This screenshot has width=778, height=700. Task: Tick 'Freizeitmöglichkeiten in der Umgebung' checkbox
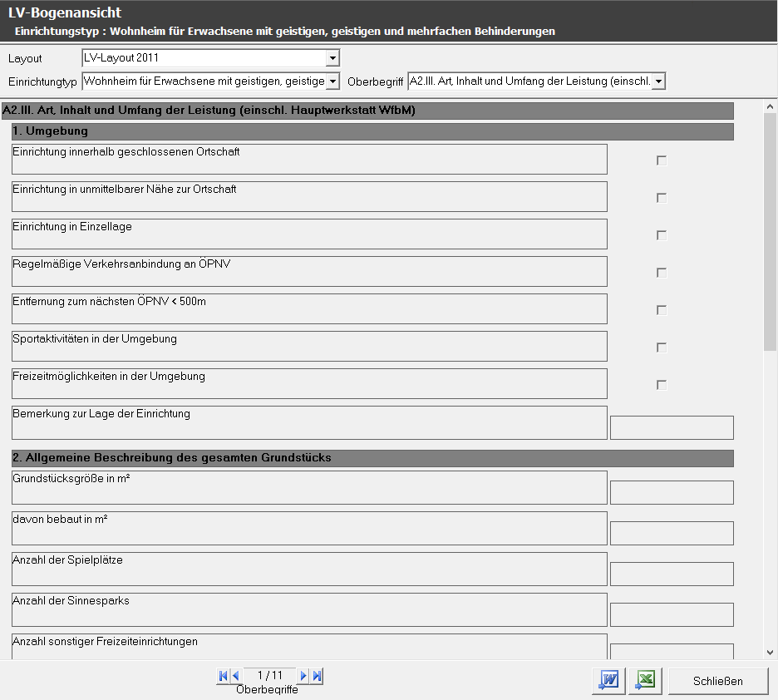point(662,385)
